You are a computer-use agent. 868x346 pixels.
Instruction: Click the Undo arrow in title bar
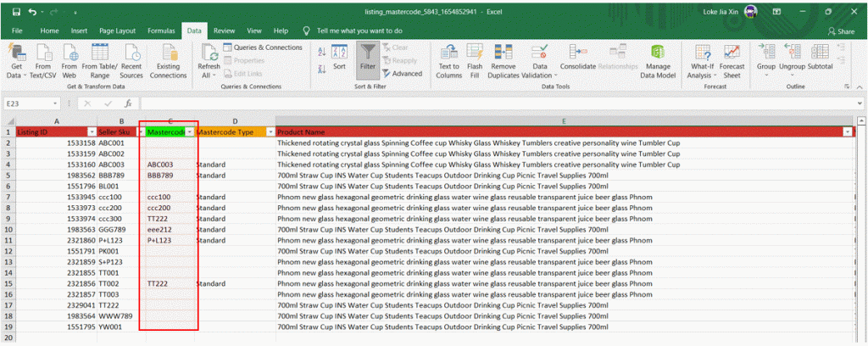click(x=32, y=11)
